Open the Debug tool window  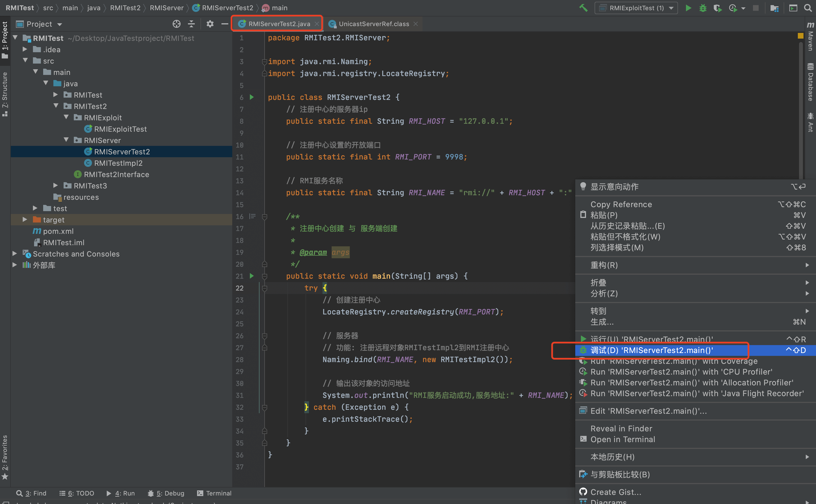point(166,493)
